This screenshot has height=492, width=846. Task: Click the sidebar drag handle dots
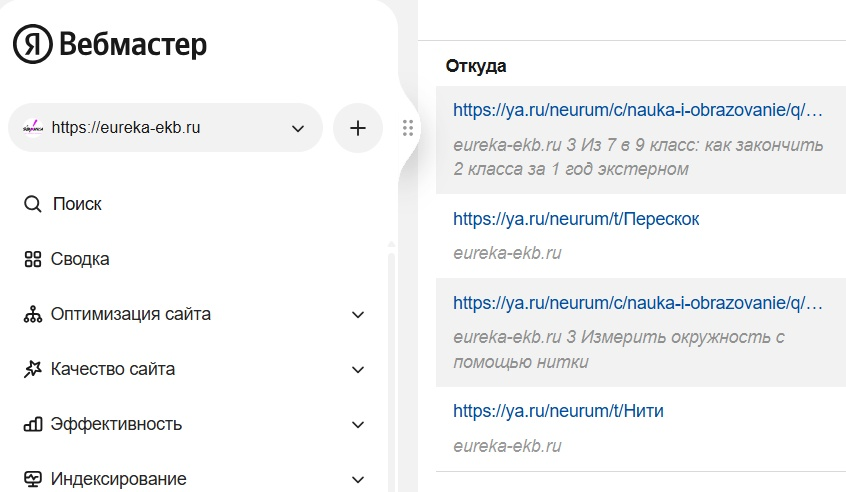click(x=408, y=128)
